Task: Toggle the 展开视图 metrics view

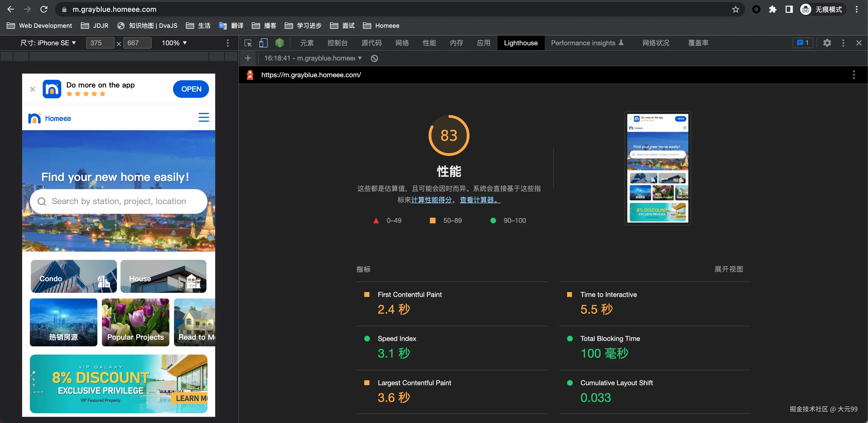Action: [x=728, y=269]
